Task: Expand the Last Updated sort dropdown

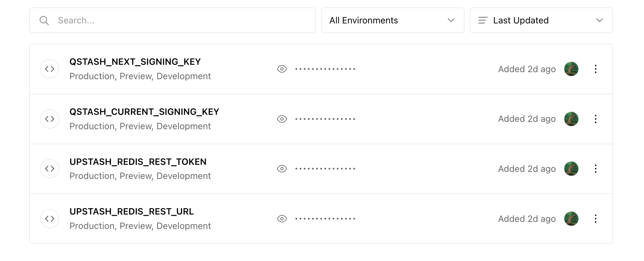Action: (x=541, y=21)
